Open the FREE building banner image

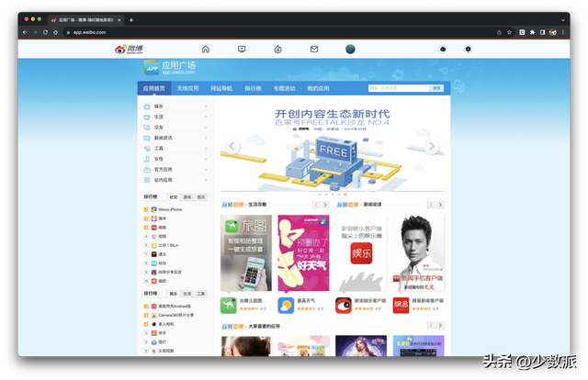point(333,146)
